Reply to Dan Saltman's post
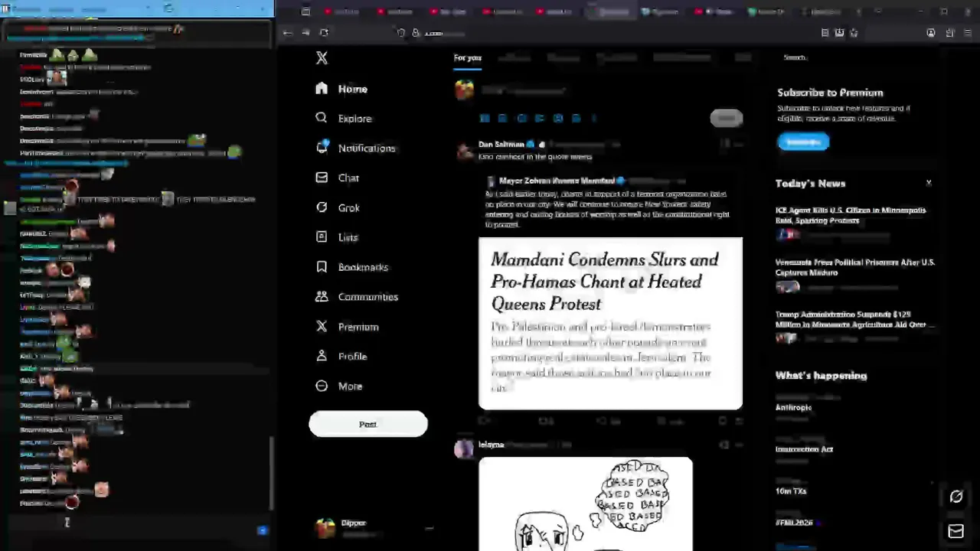Screen dimensions: 980x551 coord(484,421)
